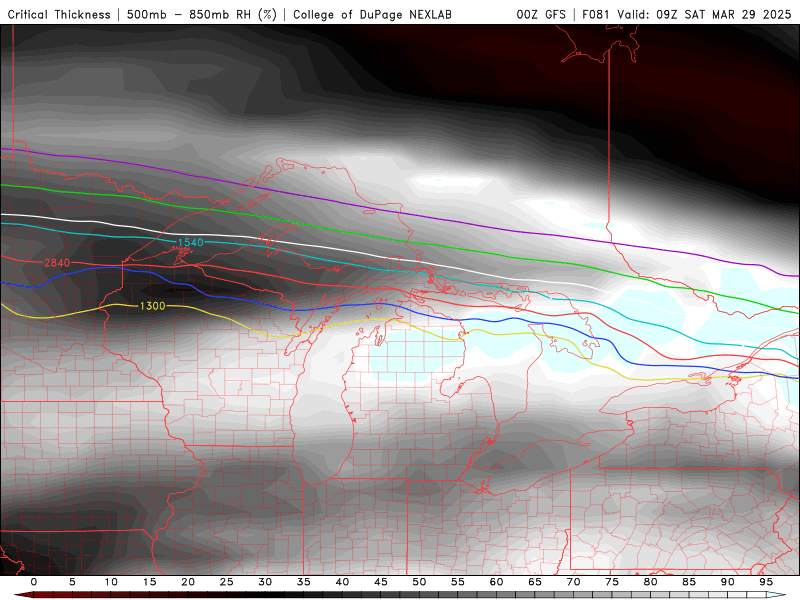Click the '0' value on the scale
800x600 pixels.
34,582
